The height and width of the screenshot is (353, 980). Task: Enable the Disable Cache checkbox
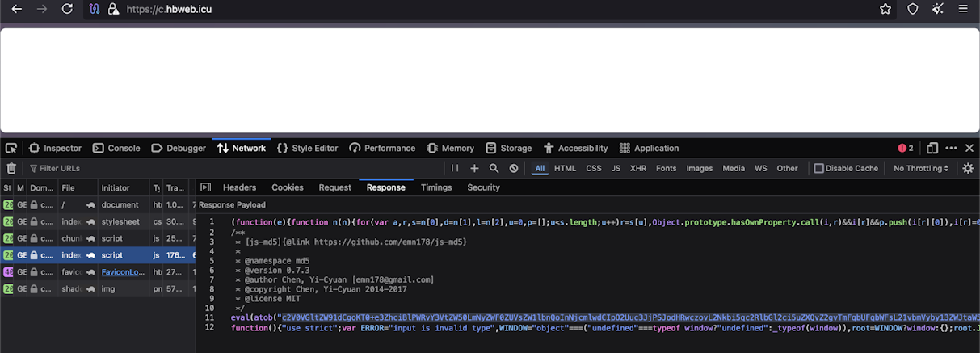point(819,169)
